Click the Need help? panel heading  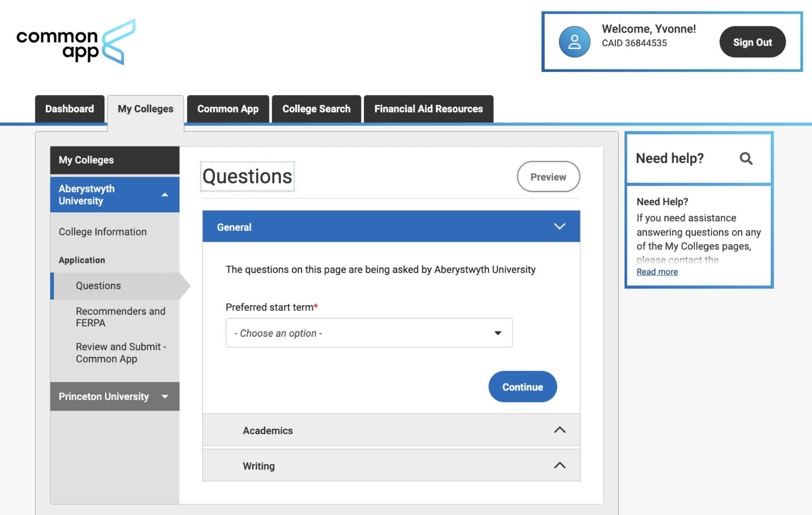click(670, 158)
